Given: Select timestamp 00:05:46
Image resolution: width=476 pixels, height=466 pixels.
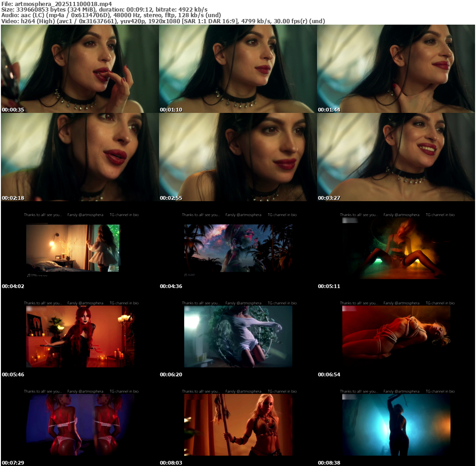Looking at the screenshot, I should 13,374.
